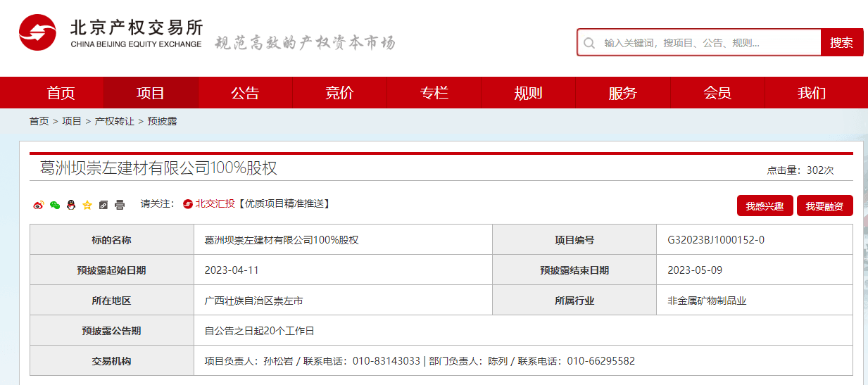868x385 pixels.
Task: Click the magnifier icon in the search box
Action: tap(589, 43)
